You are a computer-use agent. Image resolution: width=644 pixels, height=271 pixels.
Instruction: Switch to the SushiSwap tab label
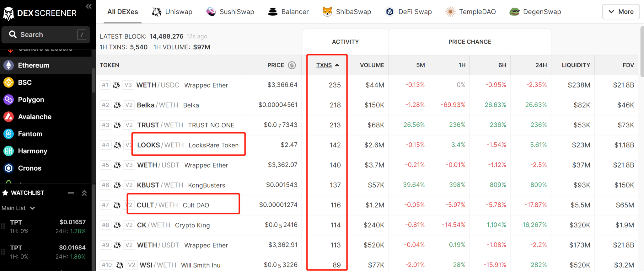237,12
